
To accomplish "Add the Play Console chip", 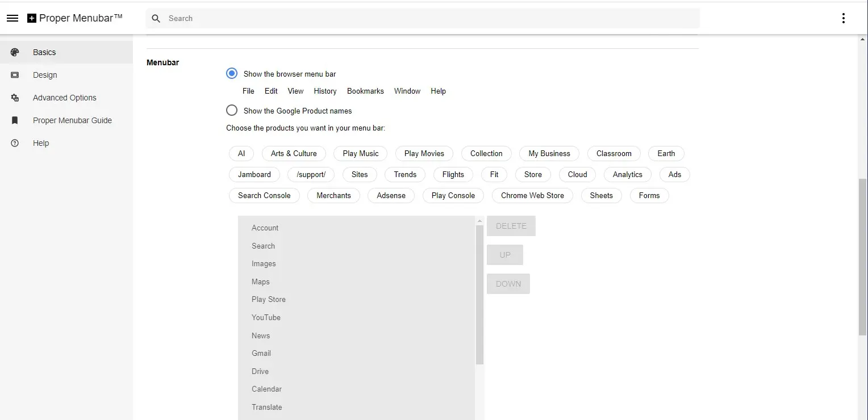I will pos(453,195).
